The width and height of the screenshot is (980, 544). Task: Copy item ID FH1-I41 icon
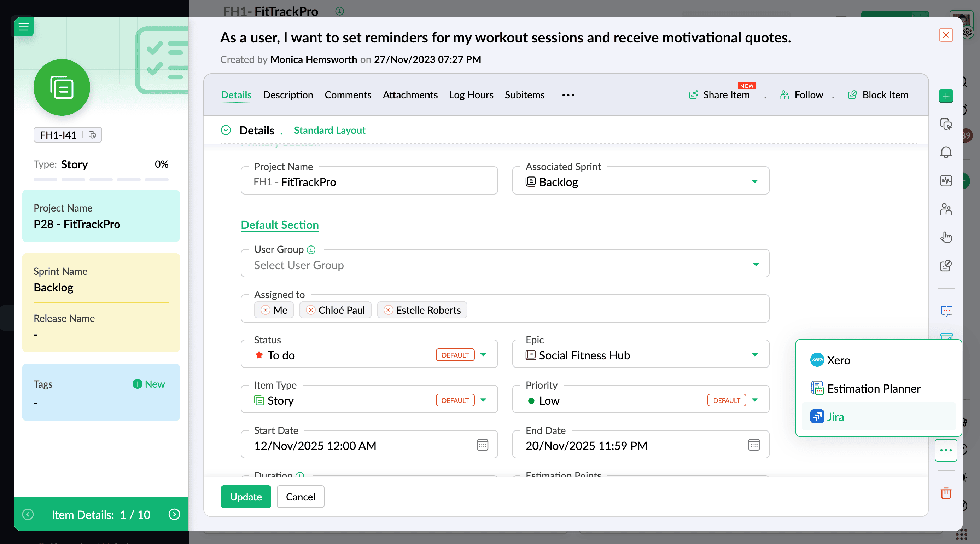[x=92, y=135]
